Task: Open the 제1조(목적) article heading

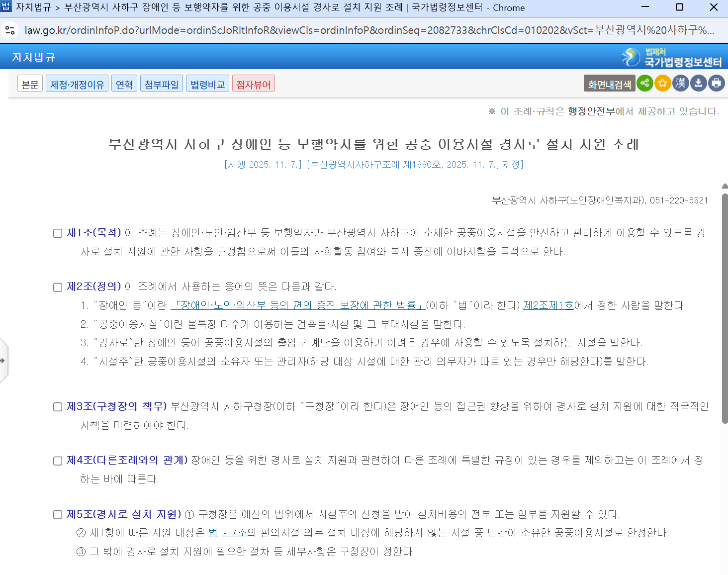Action: (x=94, y=233)
